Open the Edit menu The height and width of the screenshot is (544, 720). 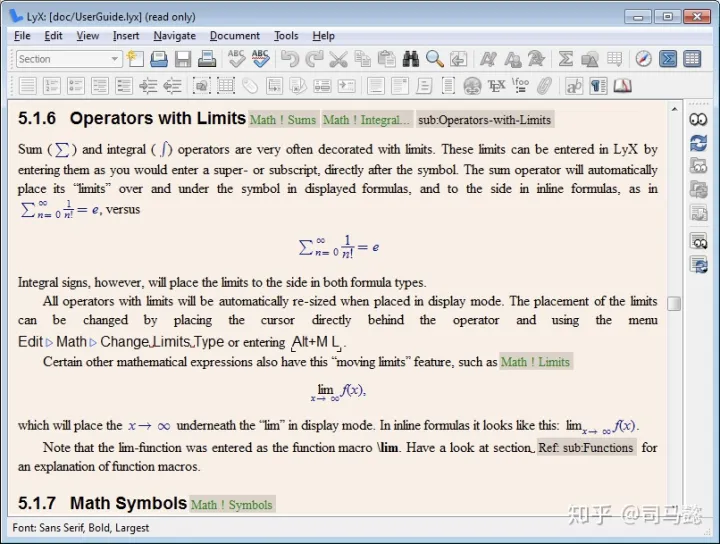tap(53, 36)
